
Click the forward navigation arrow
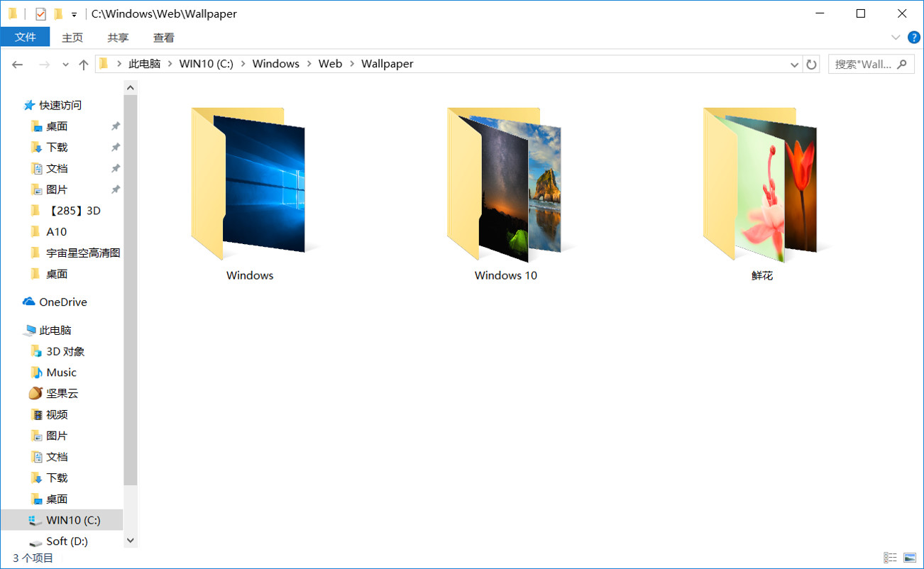[x=44, y=64]
